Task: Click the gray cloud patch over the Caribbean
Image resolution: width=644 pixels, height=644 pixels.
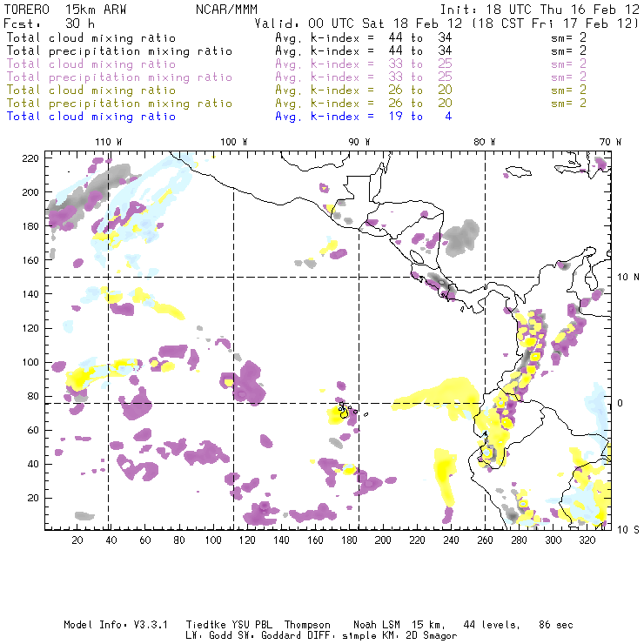Action: tap(462, 233)
